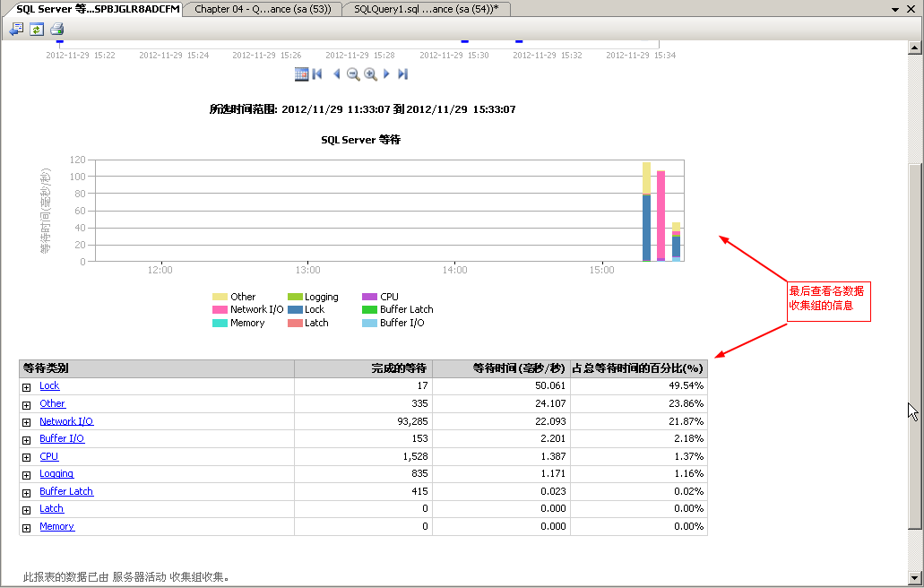Expand the Other wait category row
The image size is (924, 588).
click(x=27, y=405)
